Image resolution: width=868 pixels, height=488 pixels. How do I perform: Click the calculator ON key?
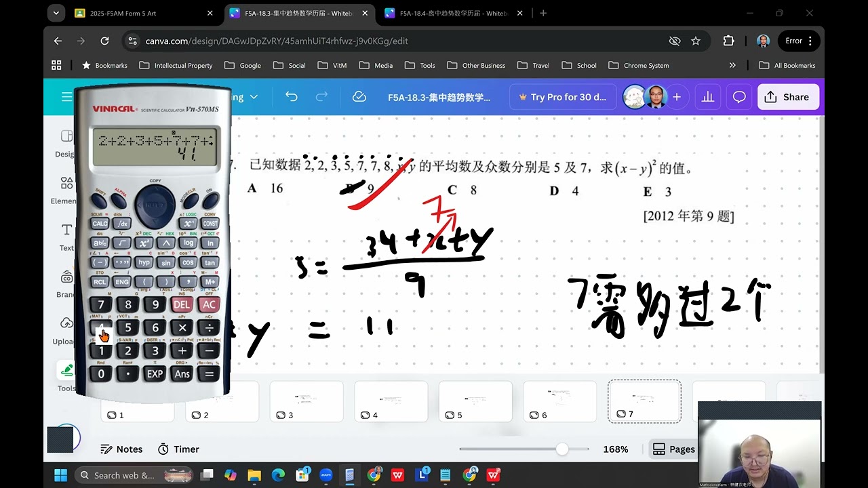coord(210,201)
